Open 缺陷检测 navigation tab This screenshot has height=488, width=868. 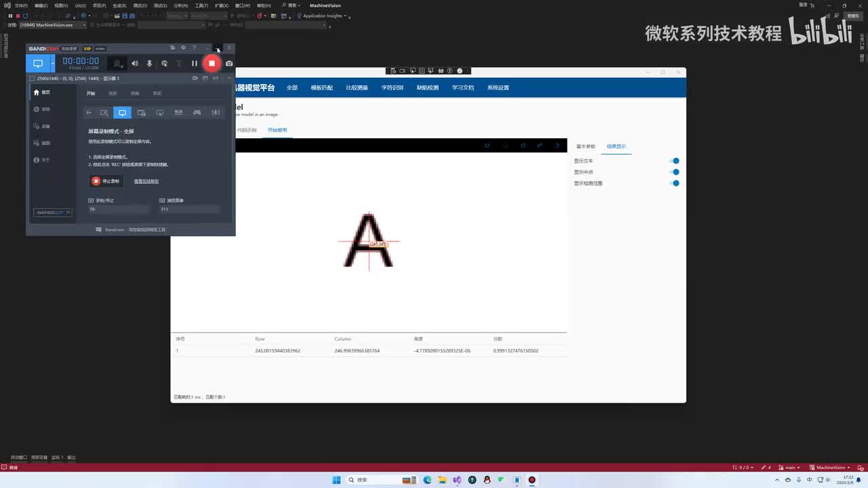tap(428, 87)
